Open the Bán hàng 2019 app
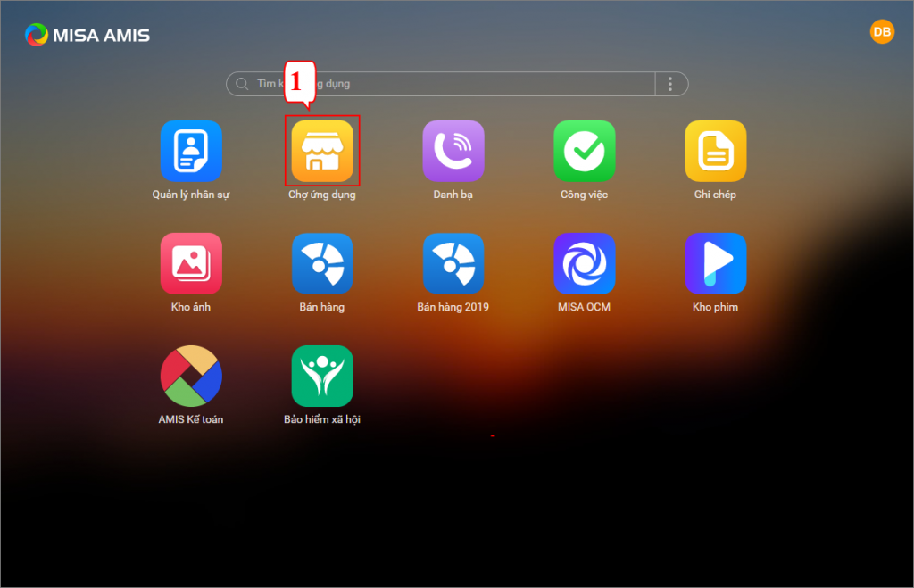The width and height of the screenshot is (914, 588). tap(453, 263)
